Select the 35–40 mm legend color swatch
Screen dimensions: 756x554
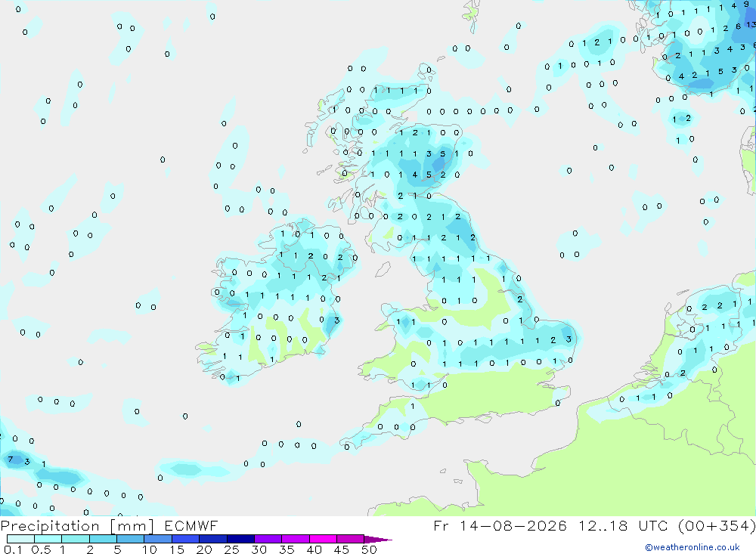pos(296,539)
